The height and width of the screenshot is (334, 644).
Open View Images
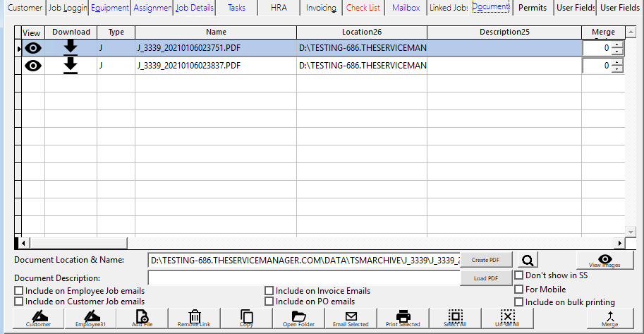605,261
